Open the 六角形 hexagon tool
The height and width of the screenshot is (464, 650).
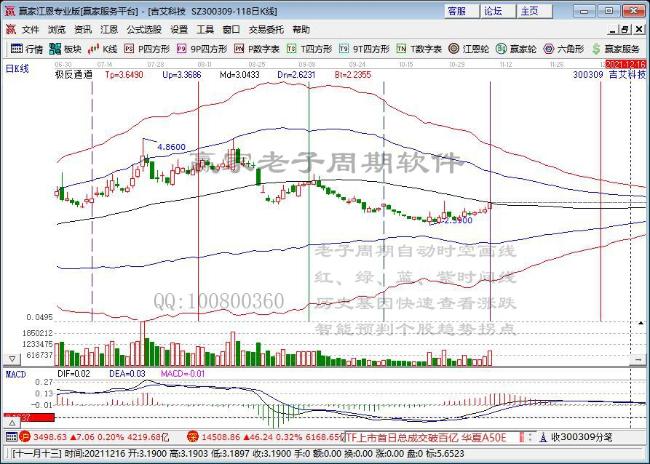566,48
